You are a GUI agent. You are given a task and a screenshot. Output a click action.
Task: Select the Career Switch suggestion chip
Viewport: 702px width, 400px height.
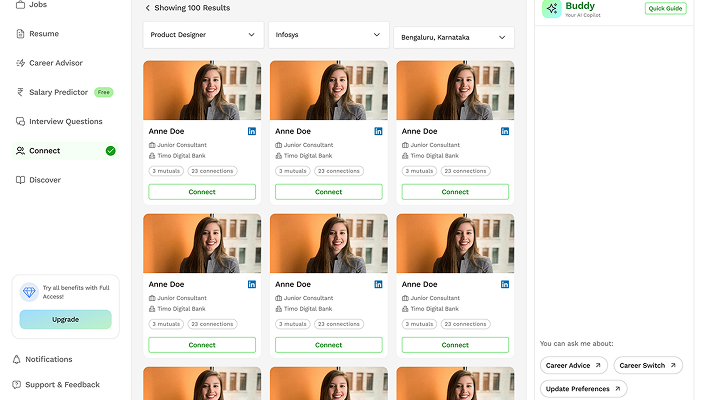(648, 366)
